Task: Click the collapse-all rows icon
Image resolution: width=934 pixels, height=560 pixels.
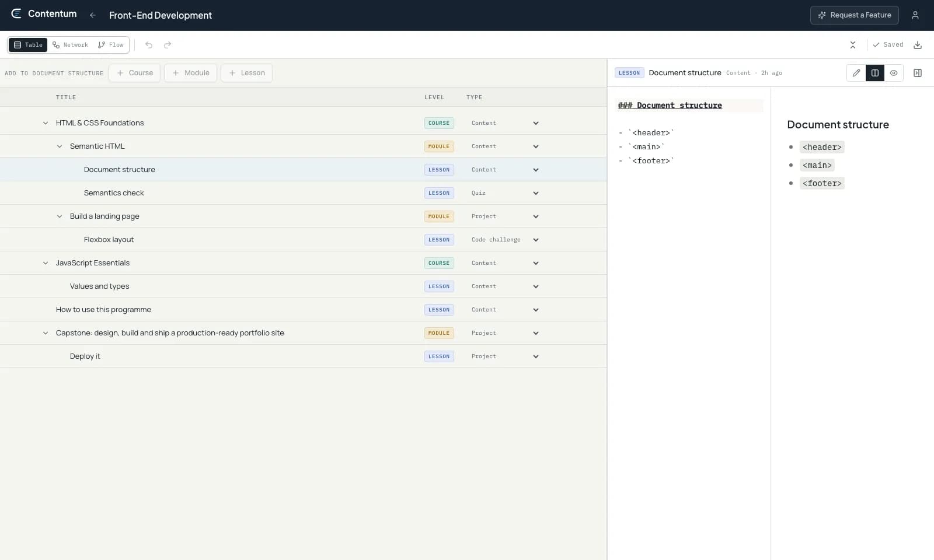Action: click(852, 45)
